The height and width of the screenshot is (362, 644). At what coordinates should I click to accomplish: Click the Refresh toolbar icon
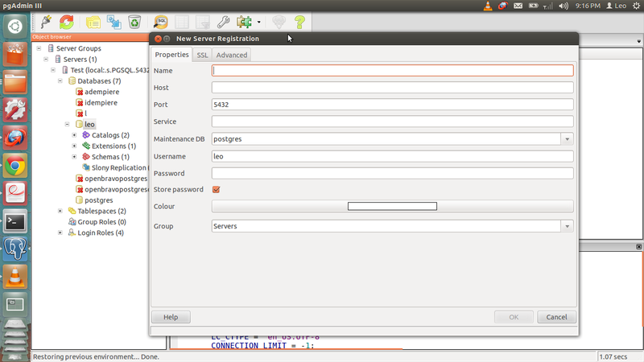click(x=66, y=22)
